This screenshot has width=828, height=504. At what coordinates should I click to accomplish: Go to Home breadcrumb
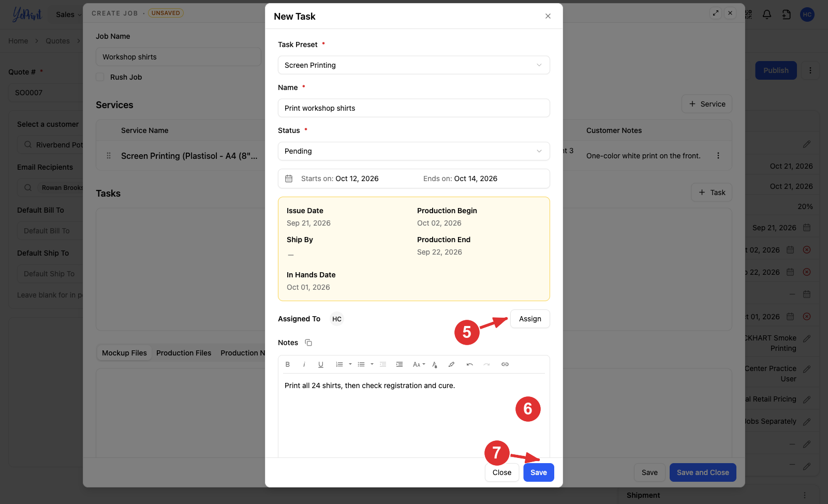tap(18, 41)
